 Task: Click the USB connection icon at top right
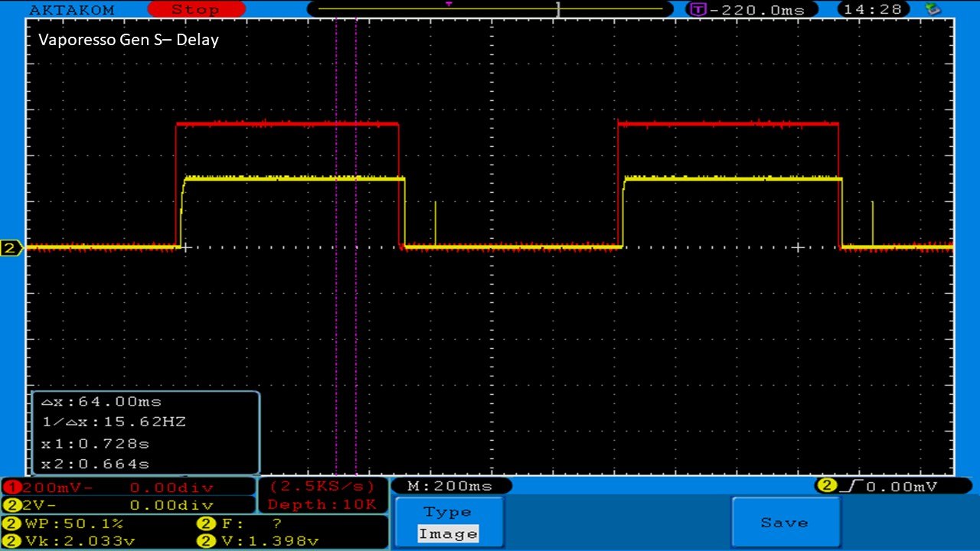(x=933, y=9)
